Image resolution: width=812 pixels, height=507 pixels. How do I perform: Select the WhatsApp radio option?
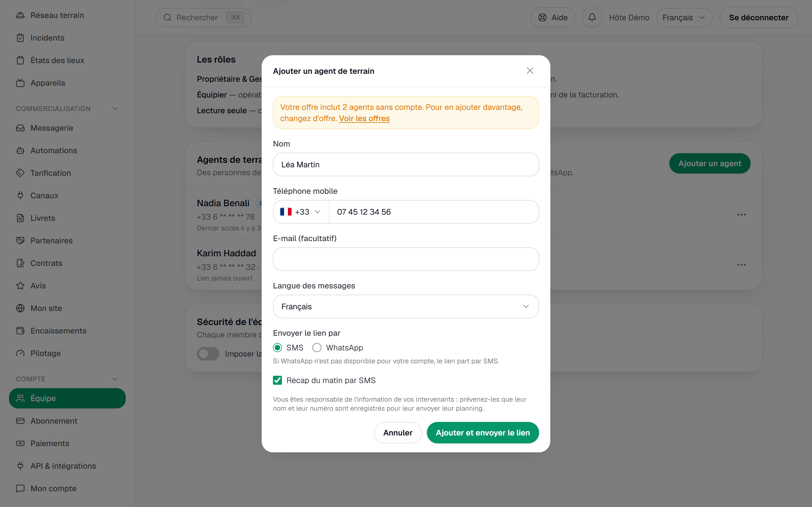[317, 348]
